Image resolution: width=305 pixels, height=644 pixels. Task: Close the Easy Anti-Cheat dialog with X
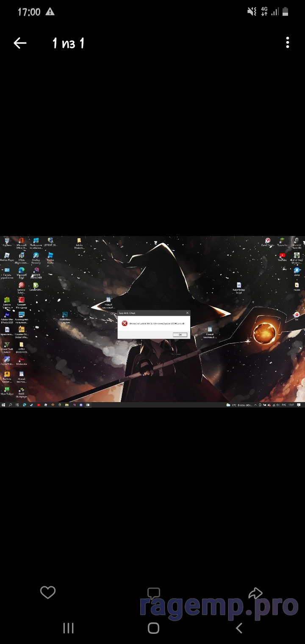click(x=187, y=313)
